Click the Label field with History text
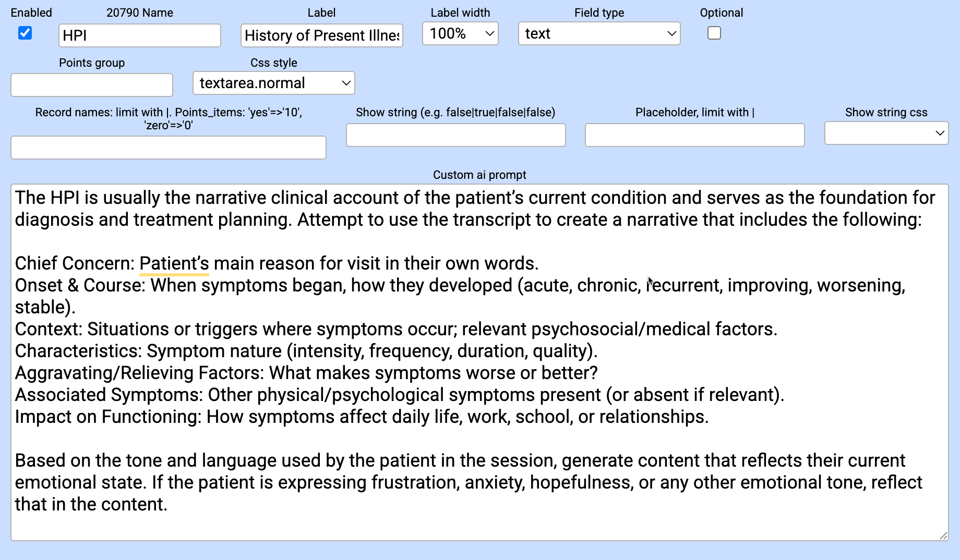 coord(321,35)
